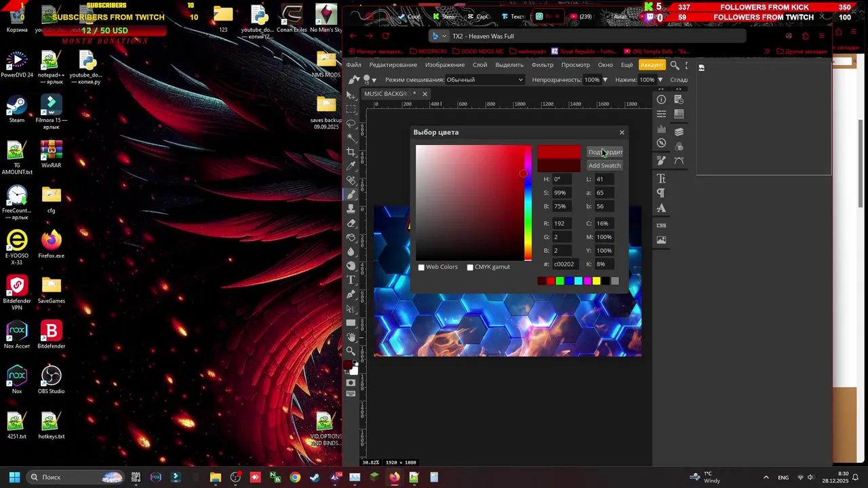
Task: Click the vertical hue slider bar
Action: pyautogui.click(x=528, y=203)
